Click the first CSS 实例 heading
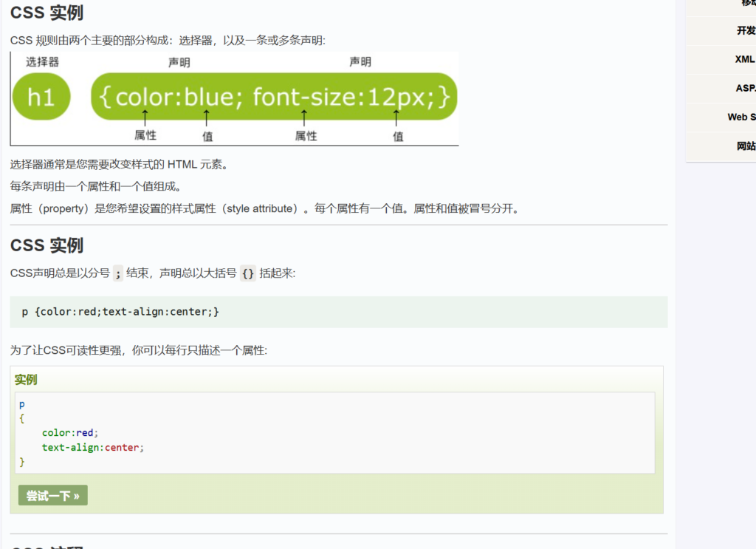 point(47,13)
